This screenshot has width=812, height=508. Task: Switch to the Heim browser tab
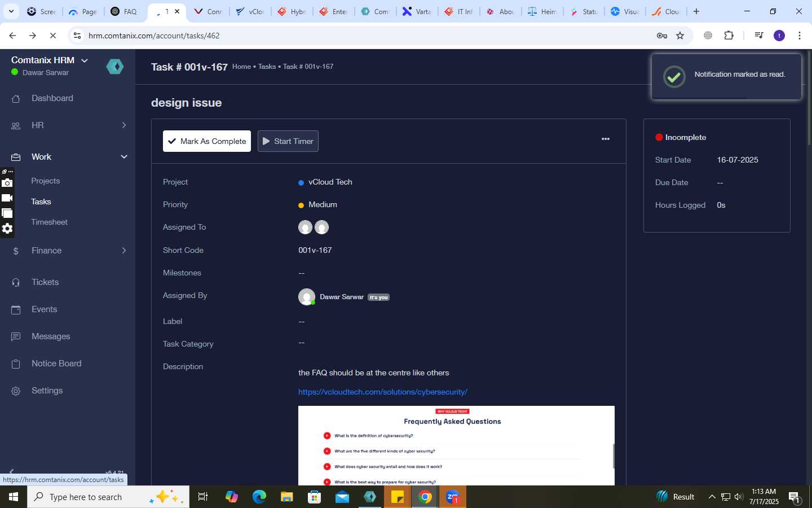tap(541, 11)
